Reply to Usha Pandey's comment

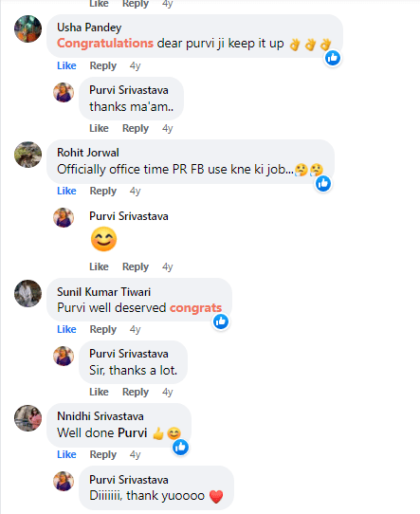[x=103, y=65]
